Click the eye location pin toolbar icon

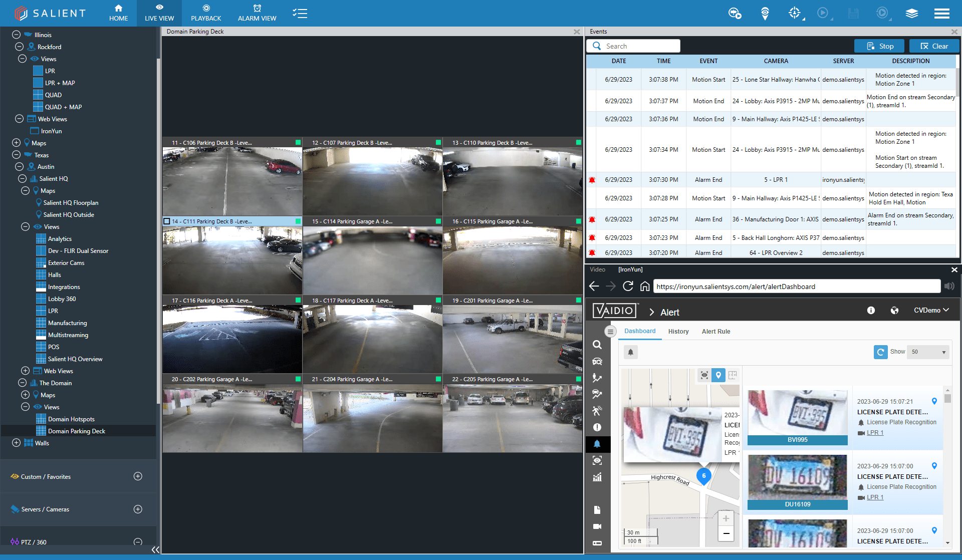pos(765,13)
